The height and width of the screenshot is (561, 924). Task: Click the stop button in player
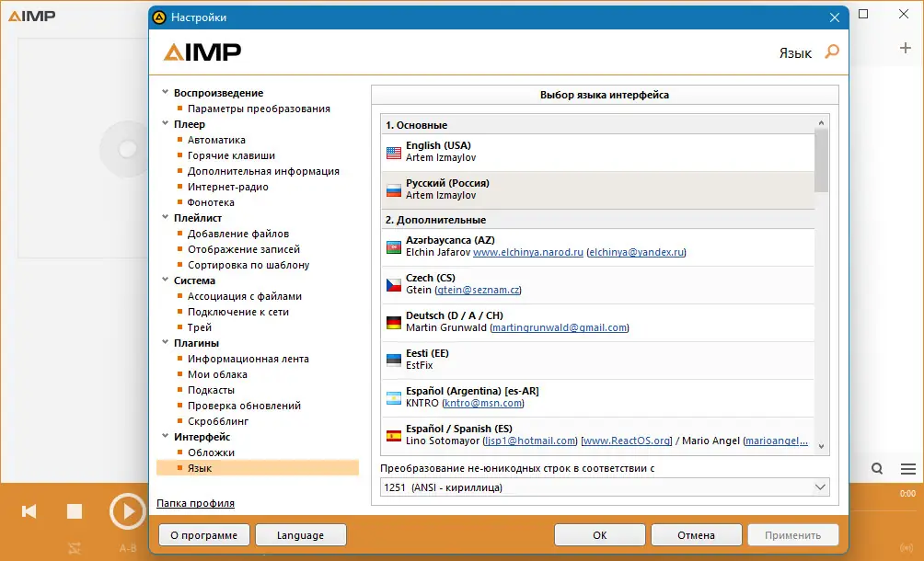click(x=75, y=511)
